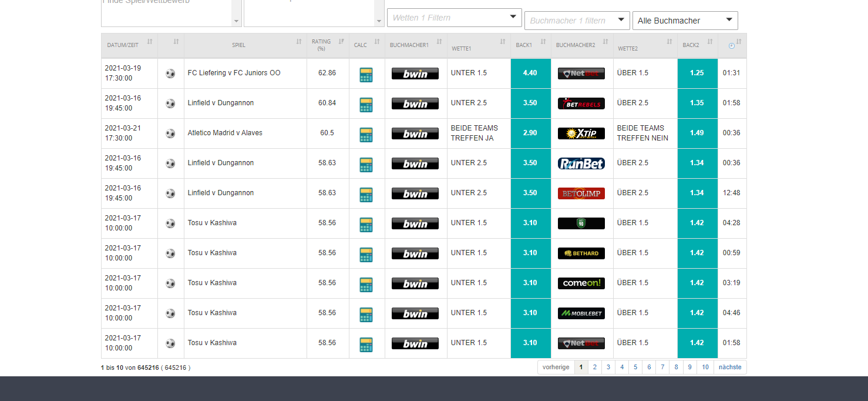This screenshot has height=401, width=868.
Task: Sort by Calc column header
Action: (x=367, y=45)
